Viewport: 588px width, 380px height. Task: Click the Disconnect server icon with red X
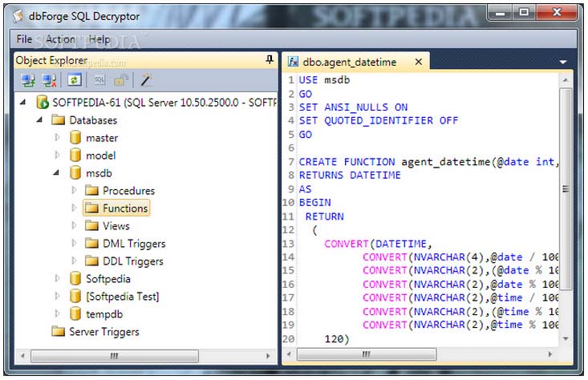click(50, 80)
